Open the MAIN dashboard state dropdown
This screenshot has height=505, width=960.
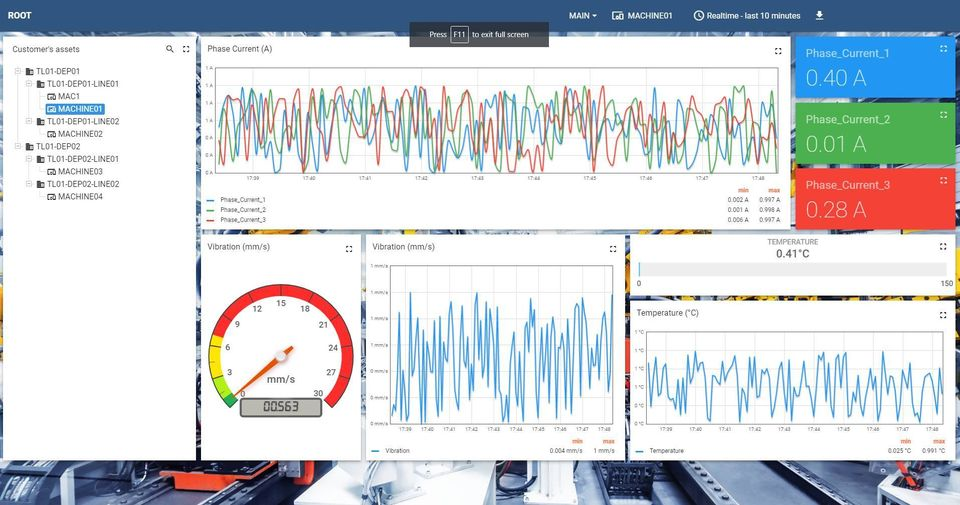(582, 16)
